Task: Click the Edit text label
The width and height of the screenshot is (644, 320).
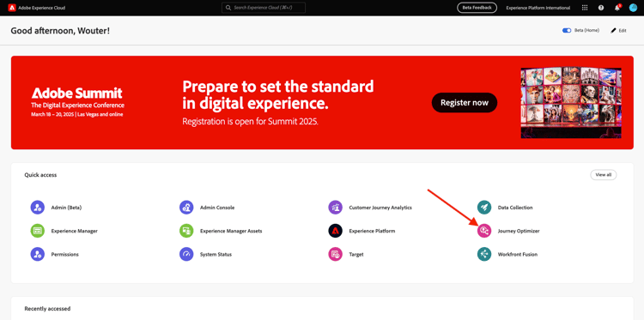Action: tap(623, 30)
